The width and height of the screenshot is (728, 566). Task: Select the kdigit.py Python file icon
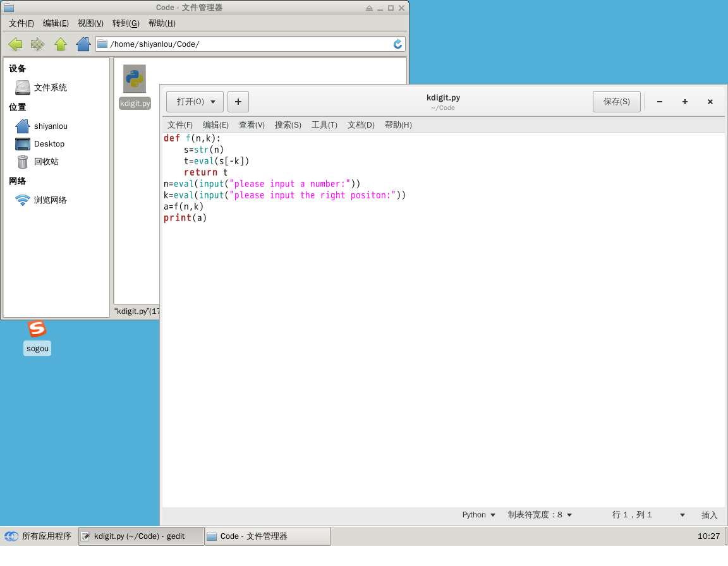point(135,78)
